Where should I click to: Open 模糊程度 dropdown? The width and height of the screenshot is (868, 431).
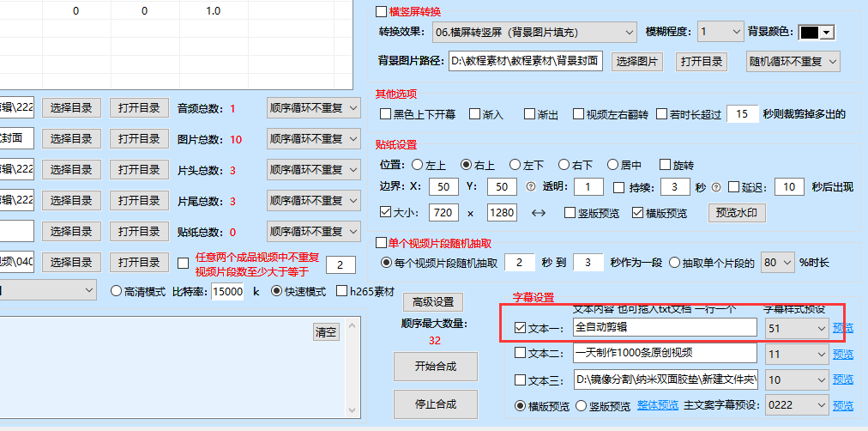[x=720, y=32]
